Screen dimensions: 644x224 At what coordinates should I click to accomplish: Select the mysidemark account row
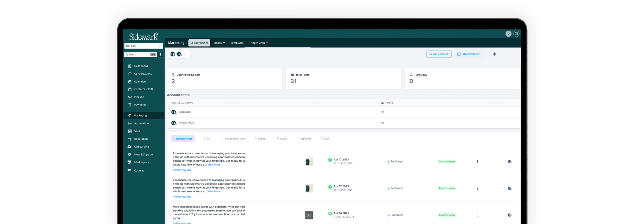[343, 123]
